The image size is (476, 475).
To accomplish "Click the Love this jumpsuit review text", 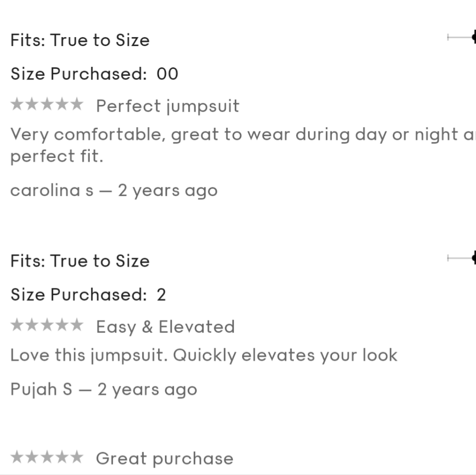I will (204, 356).
